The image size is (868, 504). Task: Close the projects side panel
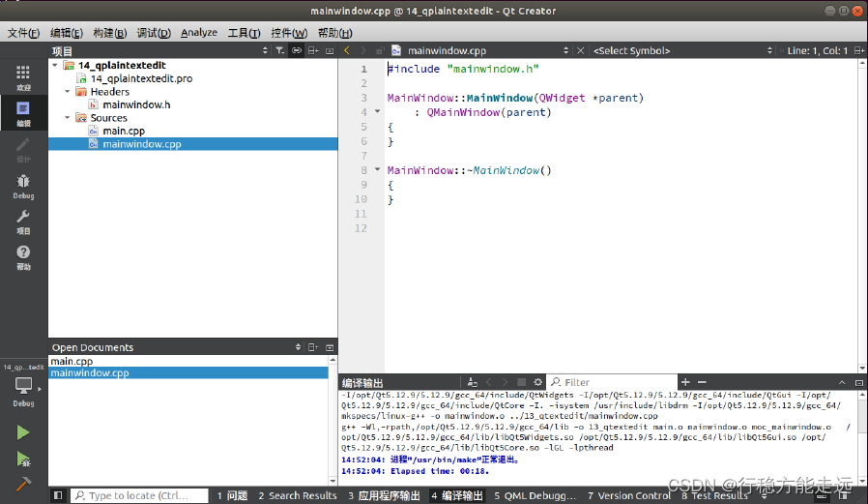(x=330, y=51)
